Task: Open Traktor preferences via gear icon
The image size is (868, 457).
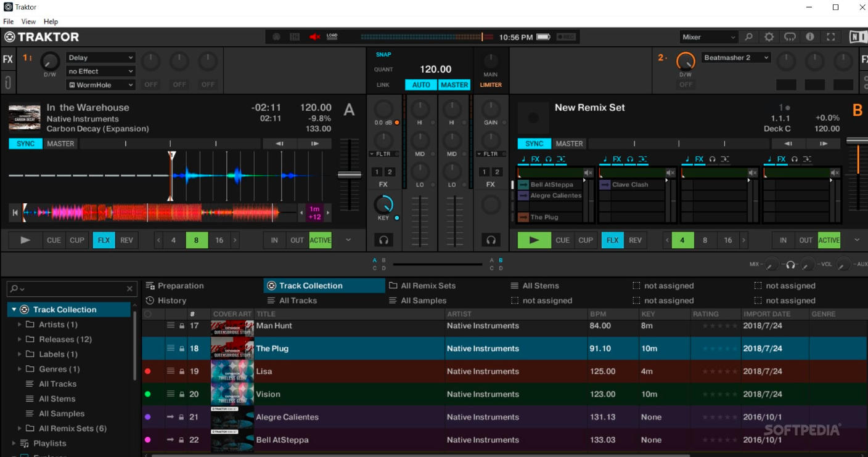Action: click(x=769, y=37)
